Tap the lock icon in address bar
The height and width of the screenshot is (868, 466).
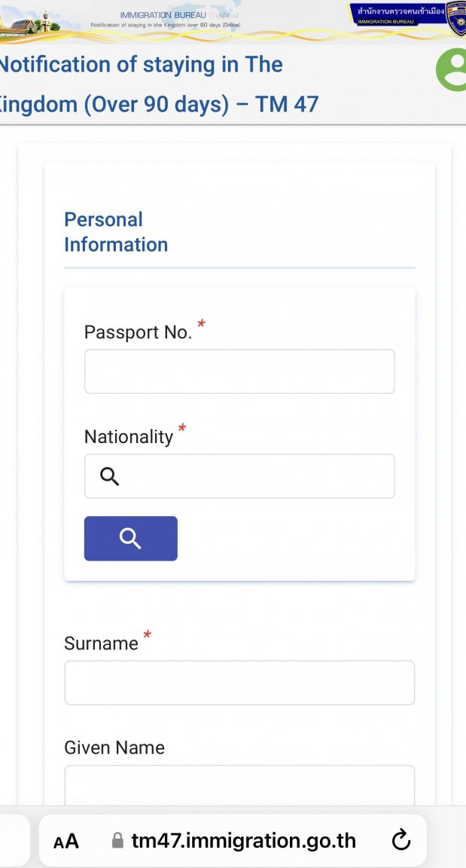click(x=117, y=841)
